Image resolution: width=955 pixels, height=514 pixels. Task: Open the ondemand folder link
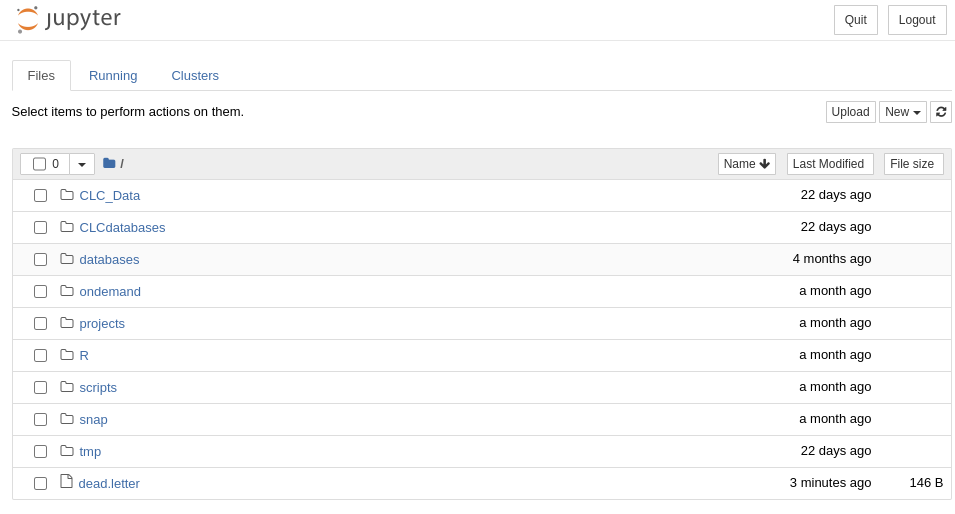coord(110,291)
